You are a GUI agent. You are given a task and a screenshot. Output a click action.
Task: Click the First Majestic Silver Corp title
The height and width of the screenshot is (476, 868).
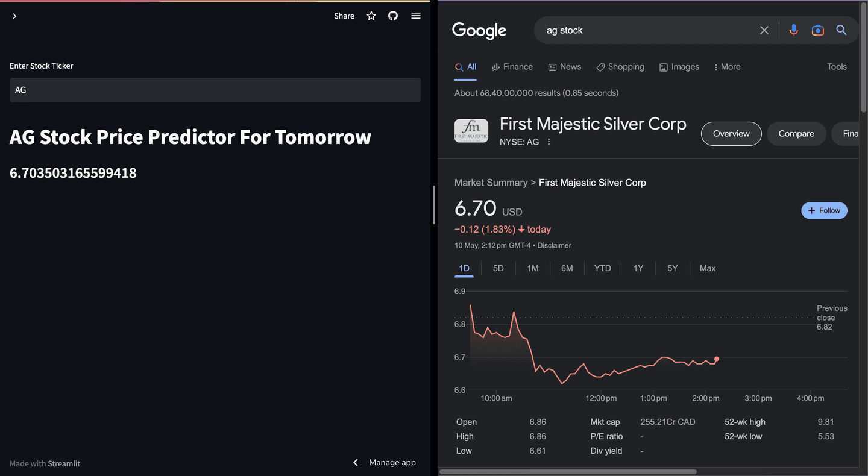coord(593,124)
